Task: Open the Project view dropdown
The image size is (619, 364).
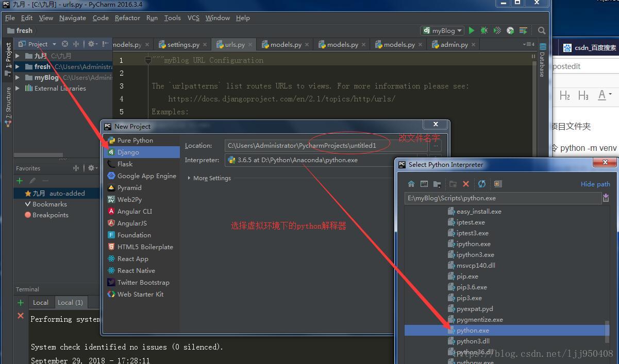Action: [37, 44]
